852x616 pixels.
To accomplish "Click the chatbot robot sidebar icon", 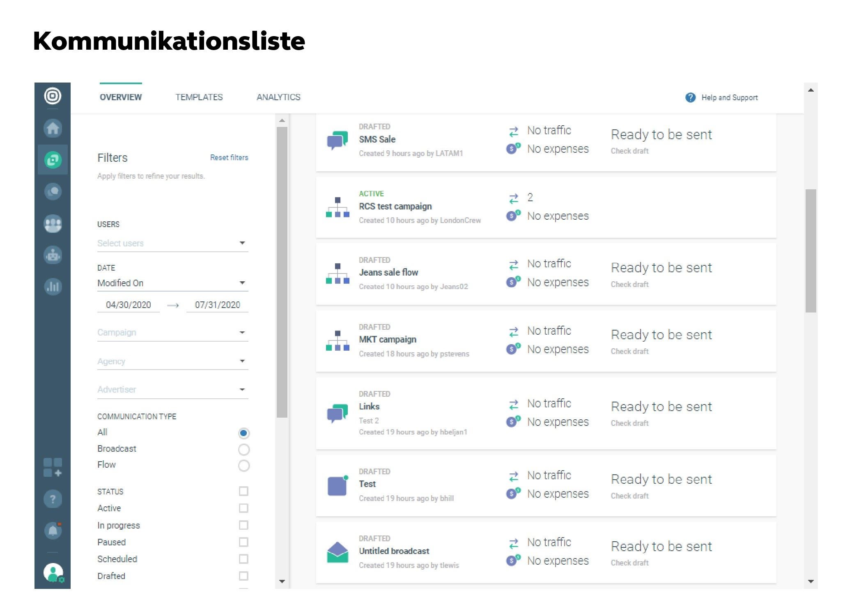I will 53,255.
